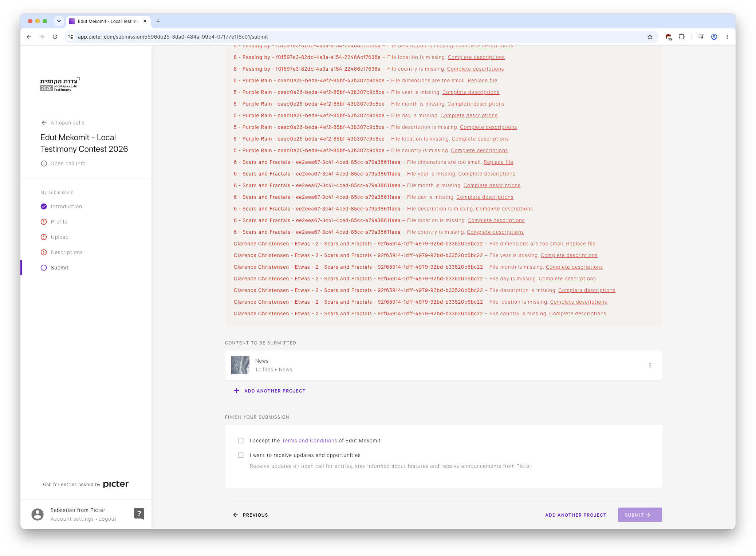Click the Previous button

251,515
